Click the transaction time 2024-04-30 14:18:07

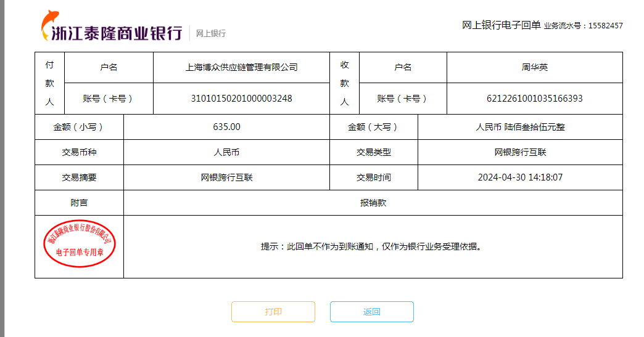coord(520,177)
